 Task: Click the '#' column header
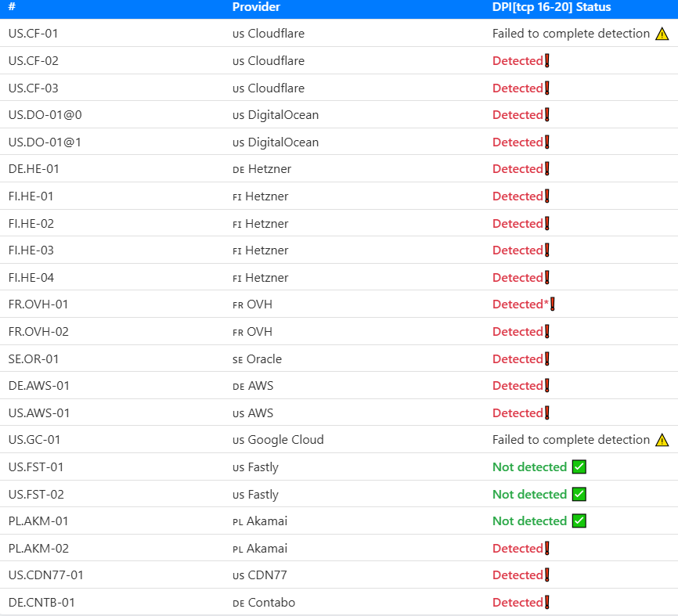pyautogui.click(x=12, y=7)
